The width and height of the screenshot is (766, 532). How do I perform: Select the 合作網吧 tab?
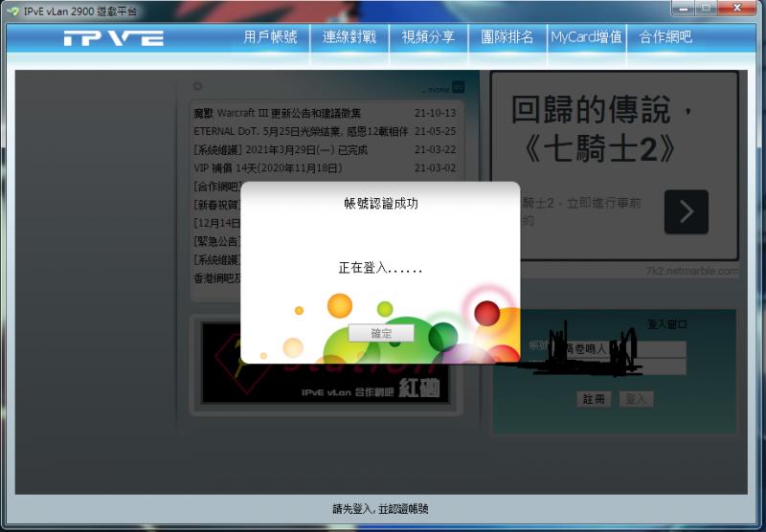(x=665, y=37)
